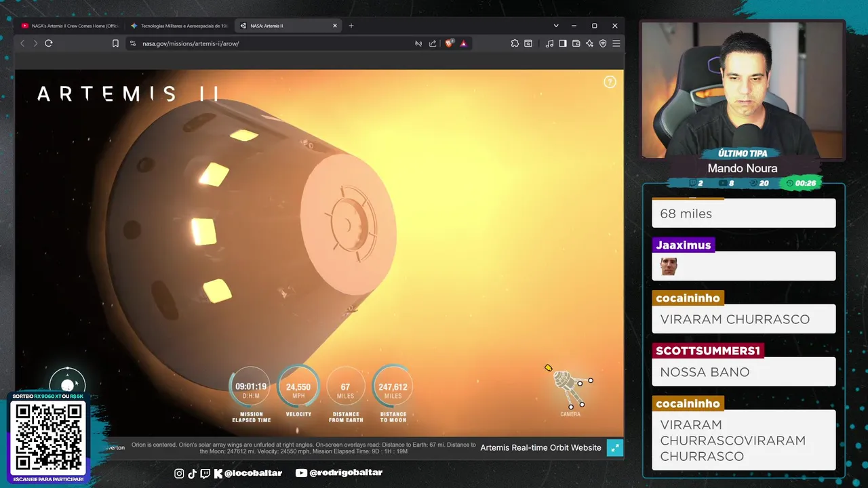Click the Twitch icon in the stream footer
This screenshot has height=488, width=868.
tap(205, 473)
